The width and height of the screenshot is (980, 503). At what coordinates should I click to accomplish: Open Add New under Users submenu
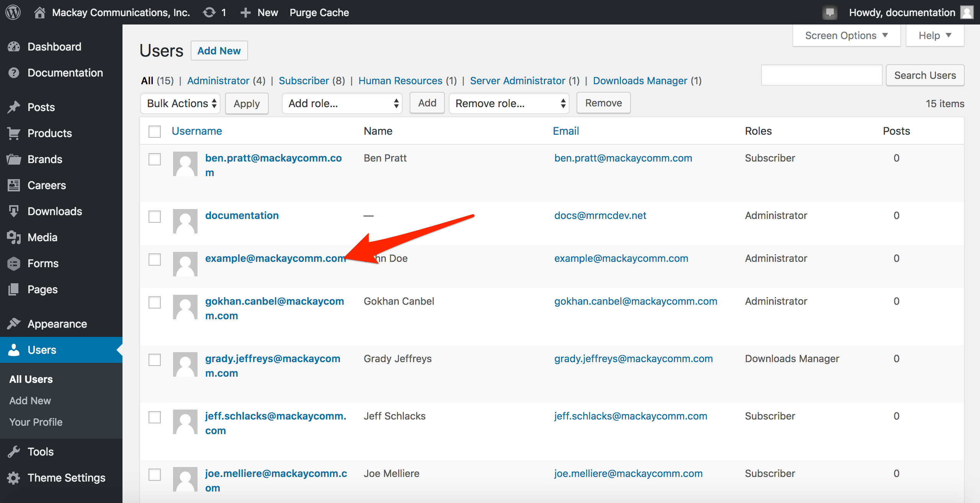30,400
